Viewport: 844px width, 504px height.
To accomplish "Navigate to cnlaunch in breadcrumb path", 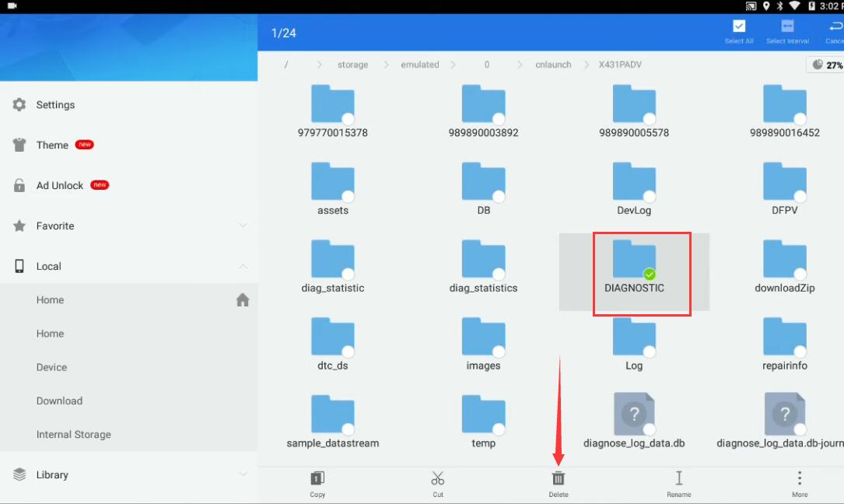I will coord(553,65).
